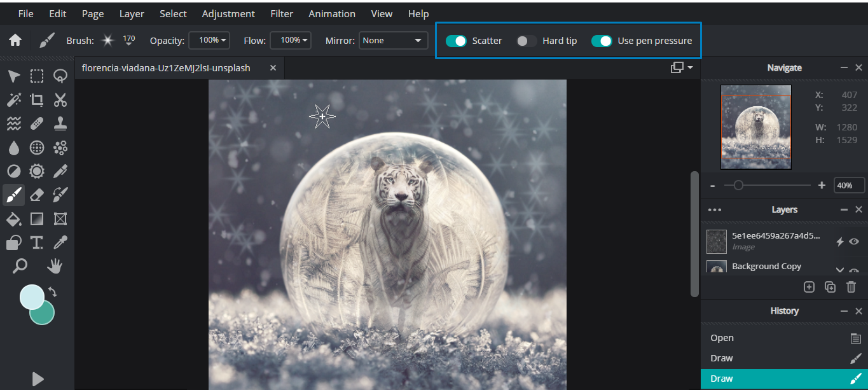
Task: Grab the Hand tool
Action: 55,266
